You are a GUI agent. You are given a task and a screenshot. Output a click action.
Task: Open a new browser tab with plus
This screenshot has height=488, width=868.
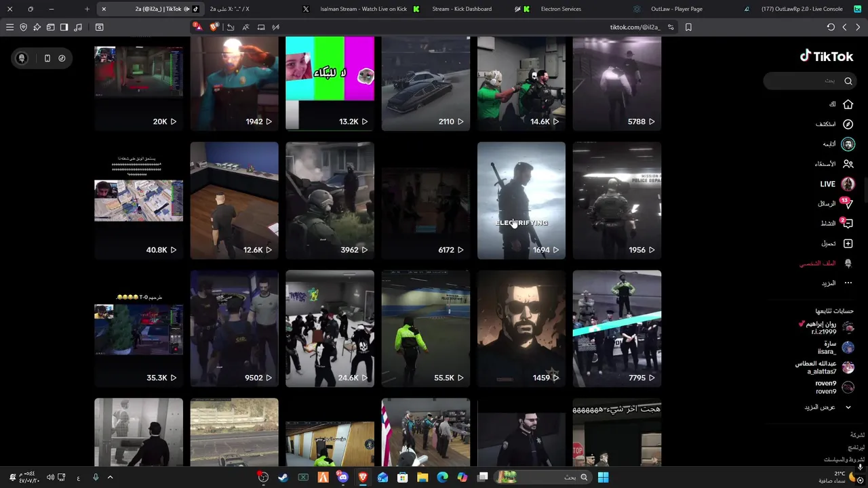[87, 9]
